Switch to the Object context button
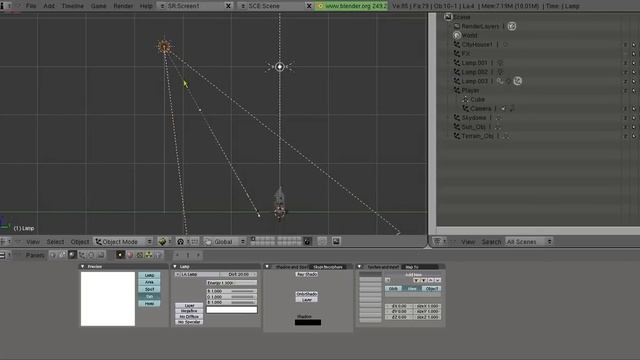The image size is (640, 360). (82, 255)
